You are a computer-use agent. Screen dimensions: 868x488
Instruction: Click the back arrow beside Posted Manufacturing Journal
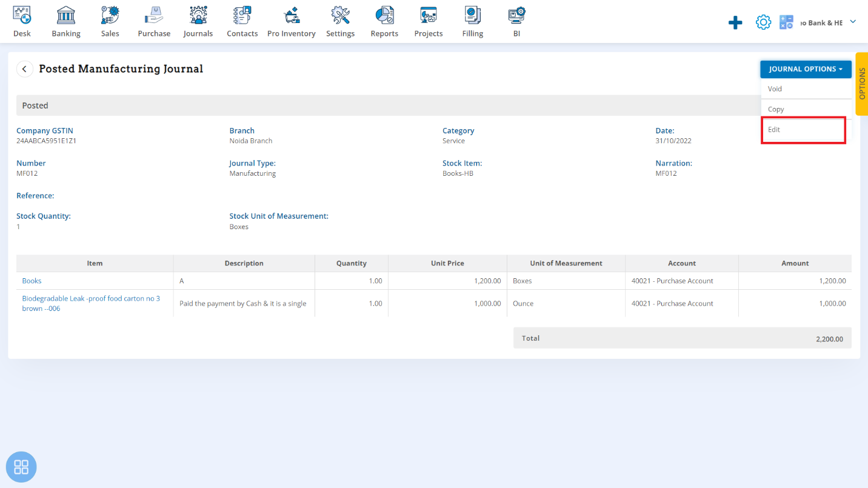(x=24, y=69)
